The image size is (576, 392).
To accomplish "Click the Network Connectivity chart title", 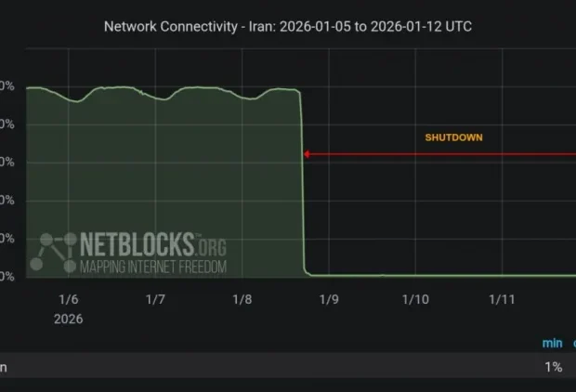I will pyautogui.click(x=288, y=27).
